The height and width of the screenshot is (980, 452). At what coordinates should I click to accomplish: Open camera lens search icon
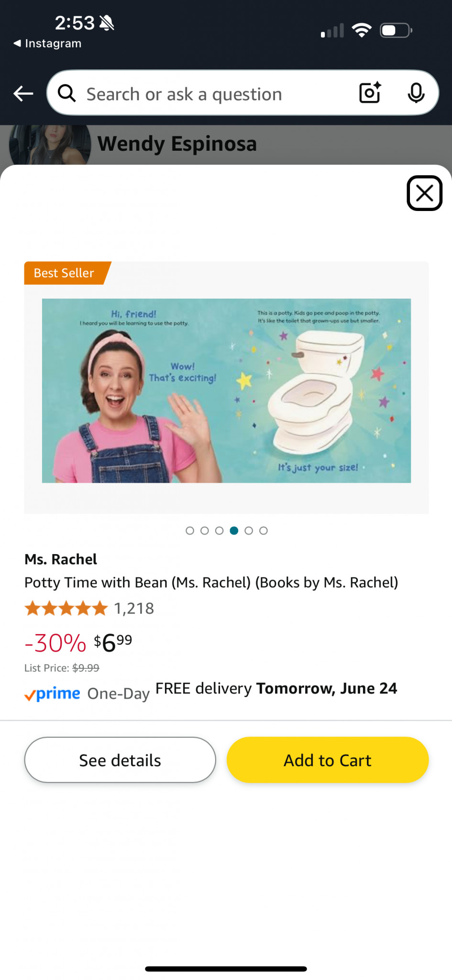click(x=370, y=92)
